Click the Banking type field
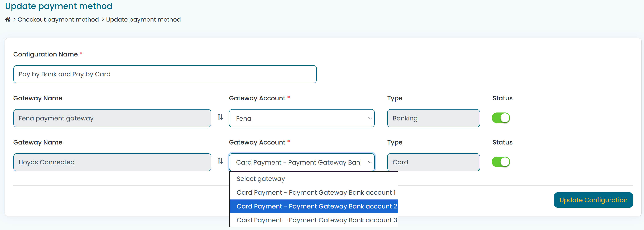The width and height of the screenshot is (644, 230). (x=433, y=118)
